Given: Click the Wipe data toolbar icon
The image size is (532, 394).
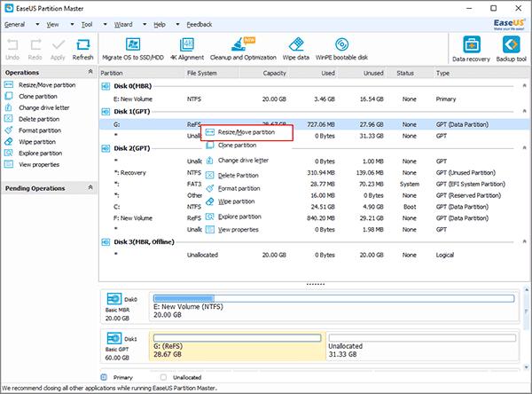Looking at the screenshot, I should (296, 45).
